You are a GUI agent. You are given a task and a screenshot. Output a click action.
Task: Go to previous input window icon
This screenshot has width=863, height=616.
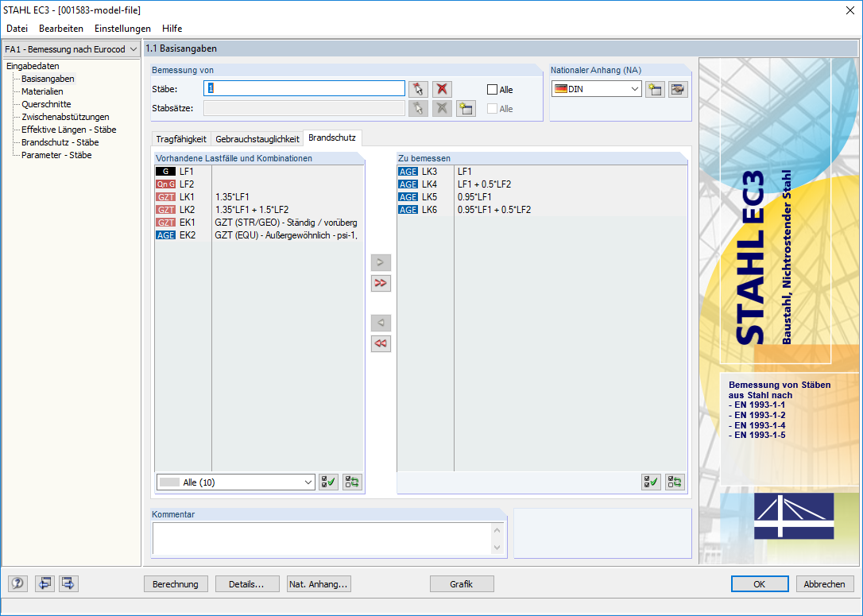(x=45, y=583)
